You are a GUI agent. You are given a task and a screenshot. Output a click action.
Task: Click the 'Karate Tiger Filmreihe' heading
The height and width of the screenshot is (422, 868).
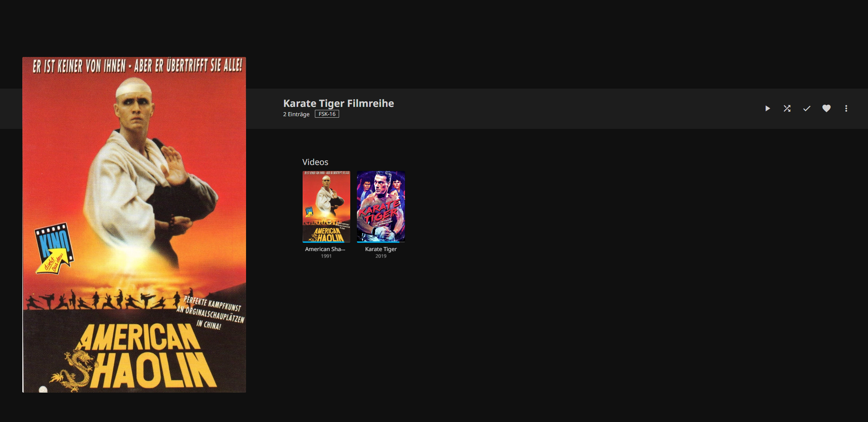click(338, 103)
